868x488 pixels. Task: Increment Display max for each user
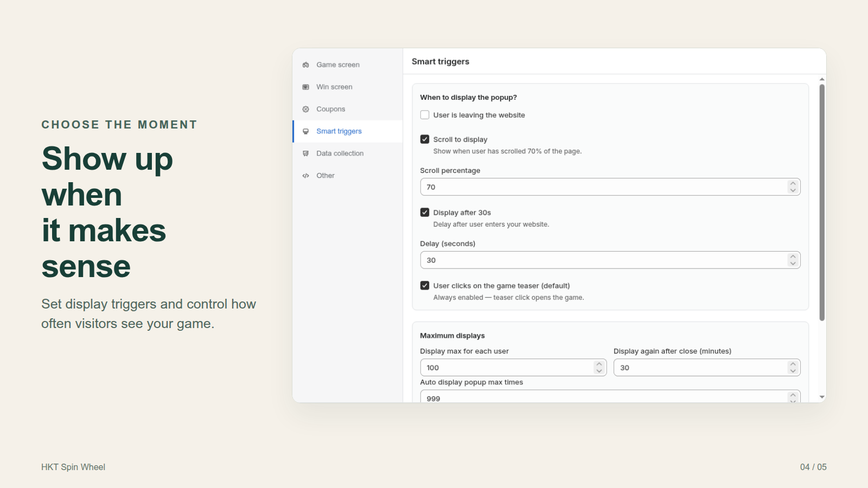coord(599,364)
